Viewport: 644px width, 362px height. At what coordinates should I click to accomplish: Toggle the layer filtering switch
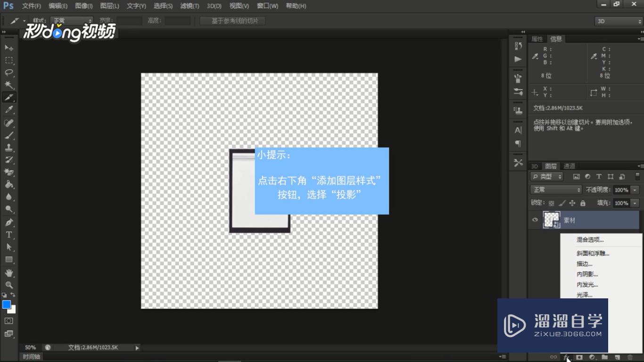(x=638, y=177)
